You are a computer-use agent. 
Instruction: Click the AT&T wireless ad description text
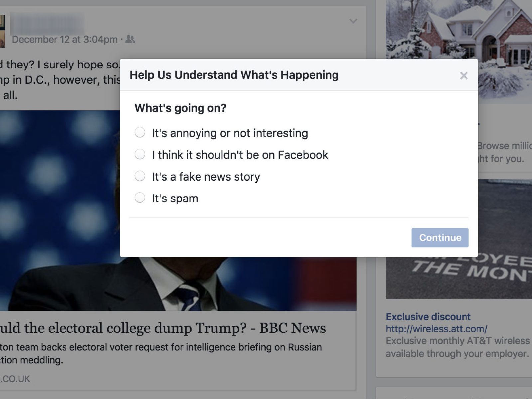point(458,347)
